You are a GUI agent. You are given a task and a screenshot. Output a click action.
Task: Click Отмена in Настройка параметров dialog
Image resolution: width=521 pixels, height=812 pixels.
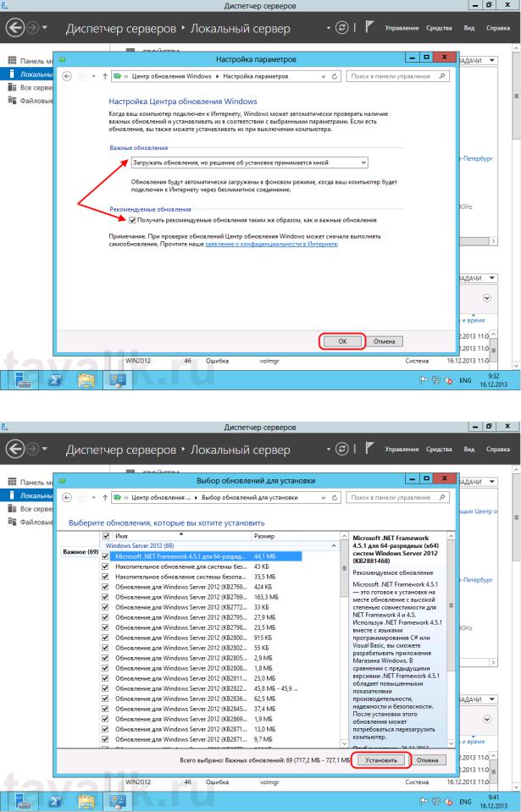(385, 341)
